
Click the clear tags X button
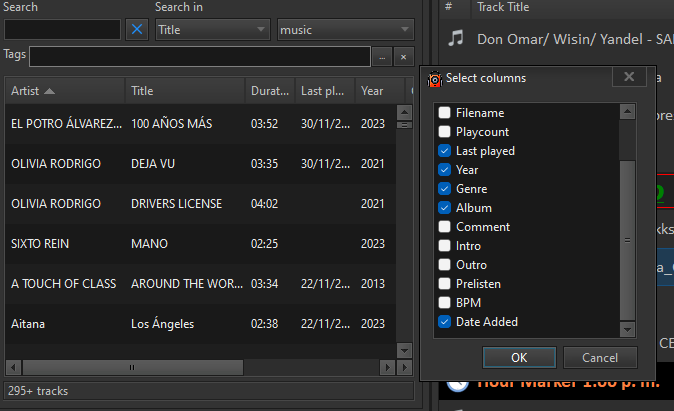[x=403, y=56]
